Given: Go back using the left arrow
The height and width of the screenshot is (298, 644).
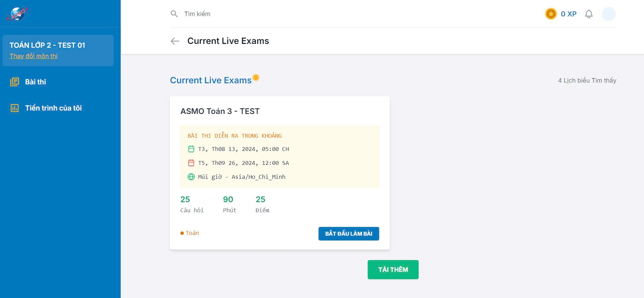Looking at the screenshot, I should (x=175, y=41).
